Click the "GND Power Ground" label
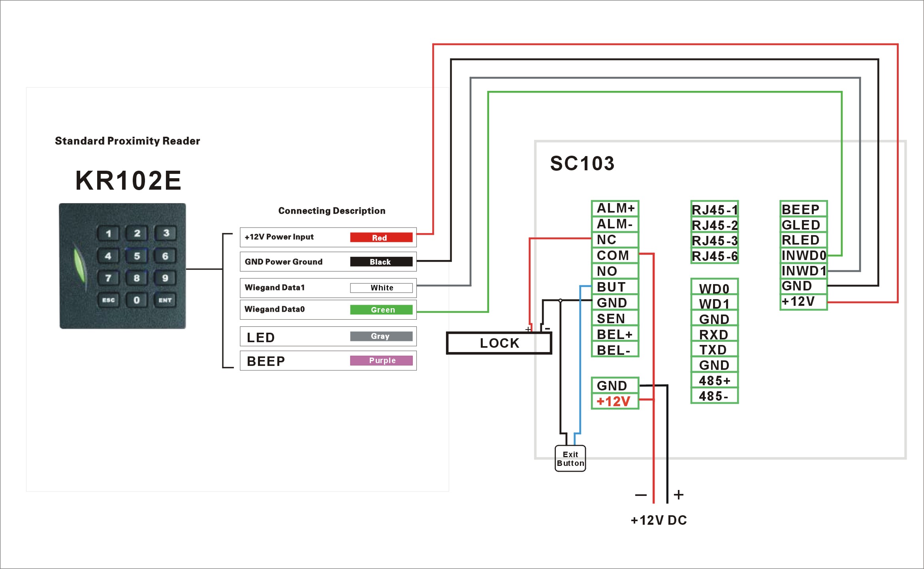Viewport: 924px width, 569px height. coord(283,262)
